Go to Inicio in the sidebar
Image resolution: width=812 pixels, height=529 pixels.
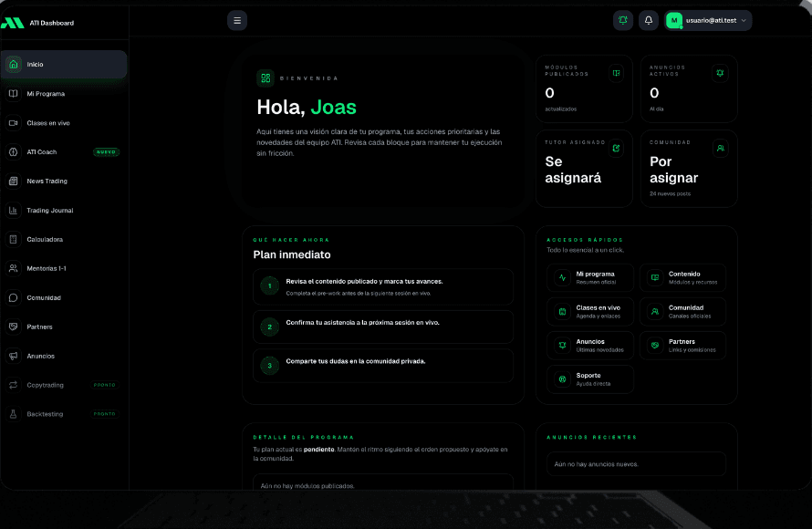coord(64,64)
